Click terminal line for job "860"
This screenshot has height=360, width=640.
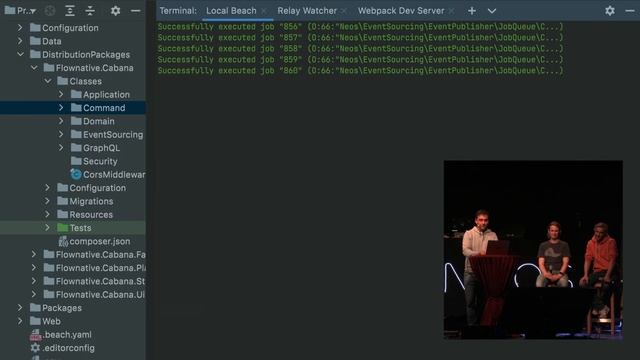click(360, 71)
